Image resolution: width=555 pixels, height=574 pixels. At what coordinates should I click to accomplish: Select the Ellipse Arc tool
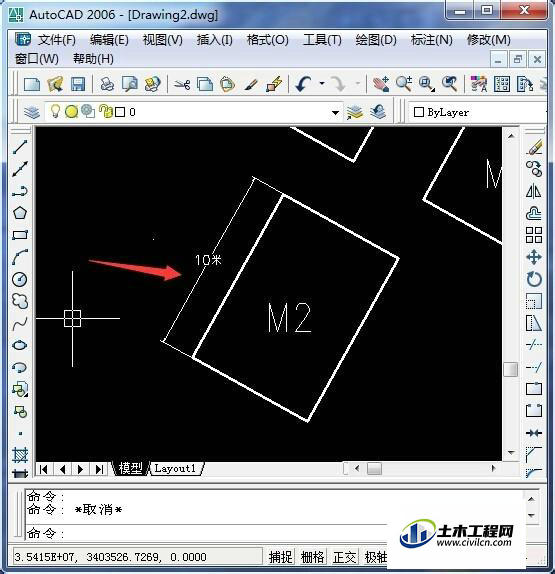[20, 367]
